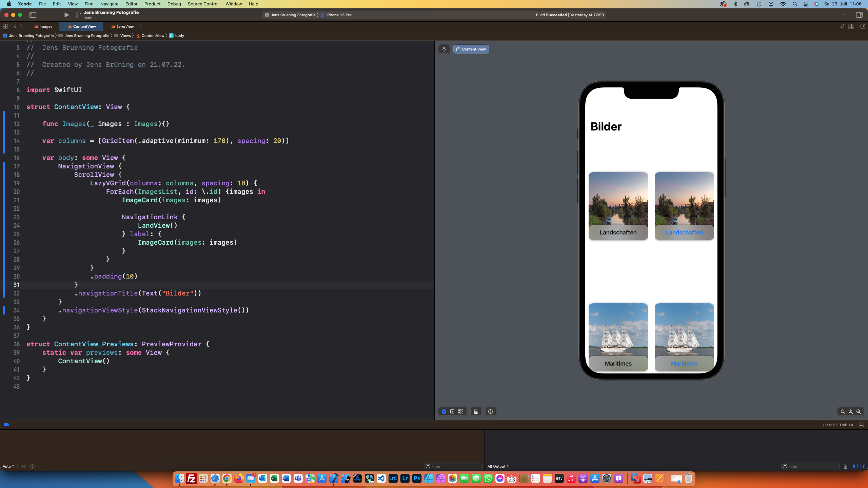Zoom out the preview canvas

point(843,411)
